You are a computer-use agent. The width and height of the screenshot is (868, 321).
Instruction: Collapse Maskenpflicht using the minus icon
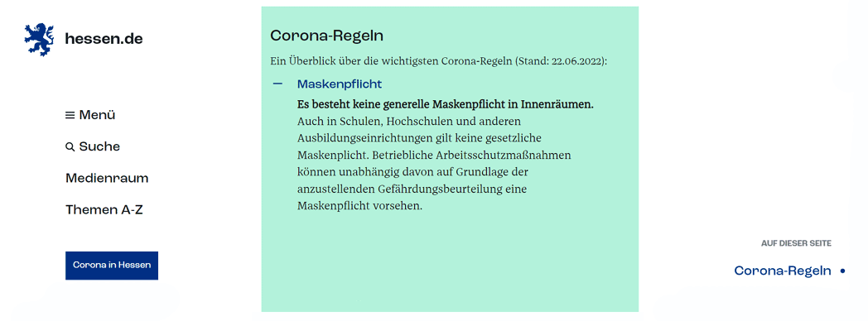pyautogui.click(x=278, y=84)
